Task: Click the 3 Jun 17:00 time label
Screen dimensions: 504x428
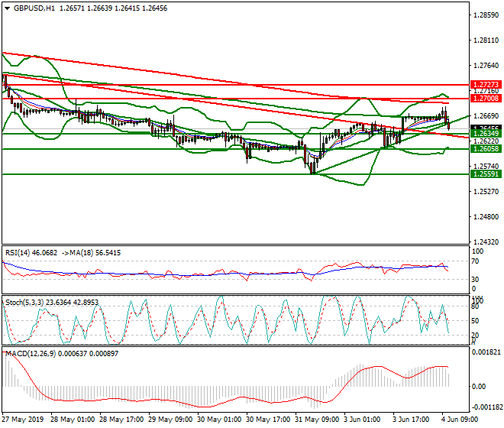Action: pyautogui.click(x=411, y=420)
